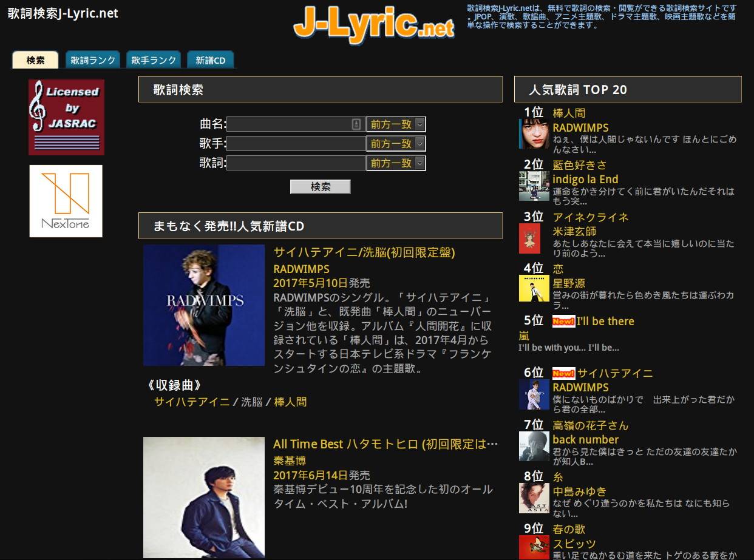This screenshot has height=560, width=754.
Task: Open 秦基博 All Time Best cover image
Action: pos(204,498)
